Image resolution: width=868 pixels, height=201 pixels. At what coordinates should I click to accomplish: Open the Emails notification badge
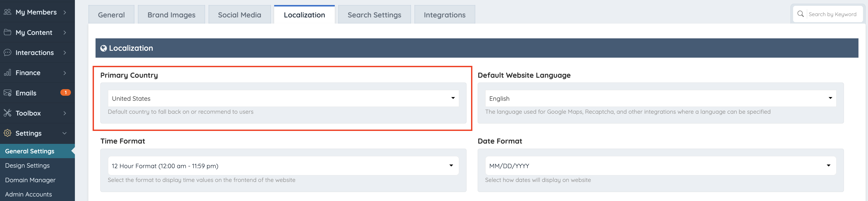tap(65, 92)
